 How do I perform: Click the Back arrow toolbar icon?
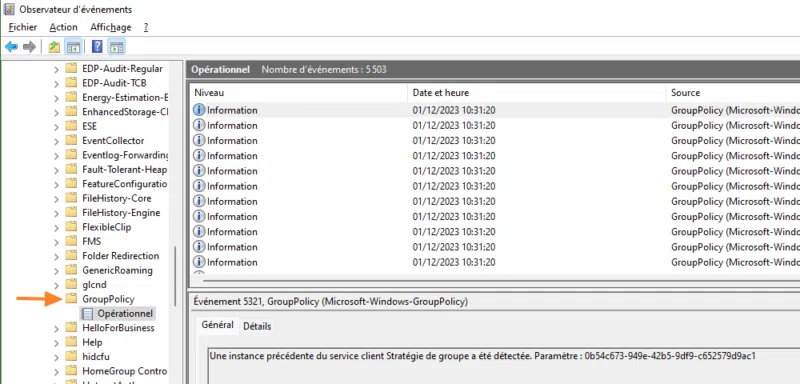click(x=11, y=47)
